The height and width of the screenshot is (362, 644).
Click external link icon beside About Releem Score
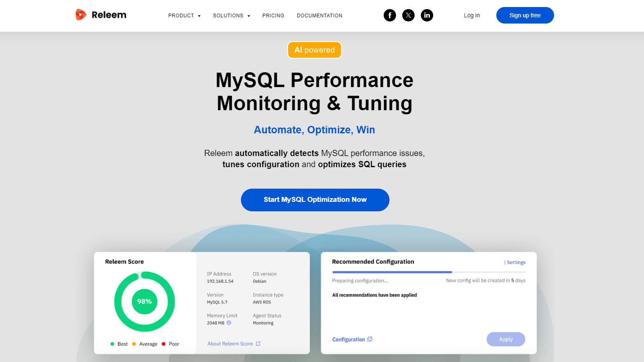point(258,343)
